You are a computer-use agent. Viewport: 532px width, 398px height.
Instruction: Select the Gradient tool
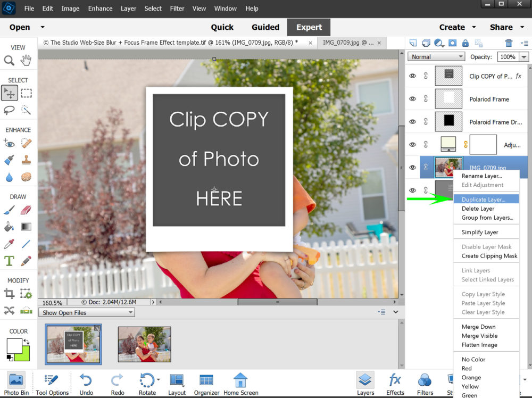26,227
